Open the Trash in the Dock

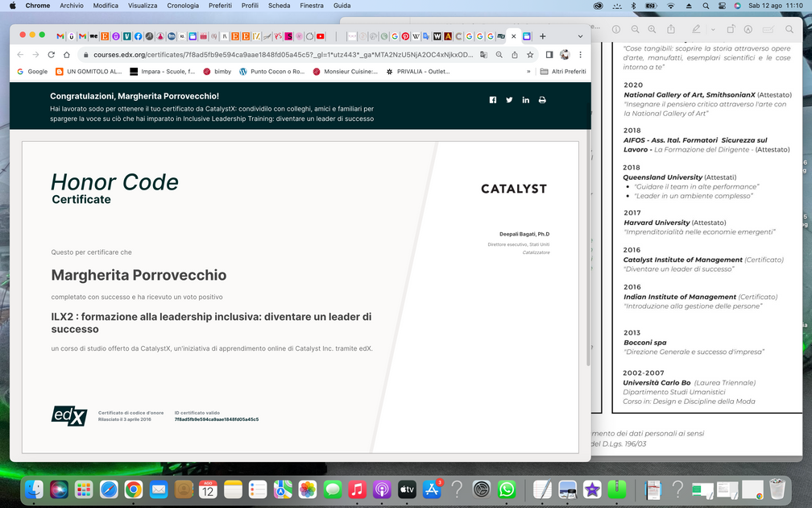click(x=777, y=489)
